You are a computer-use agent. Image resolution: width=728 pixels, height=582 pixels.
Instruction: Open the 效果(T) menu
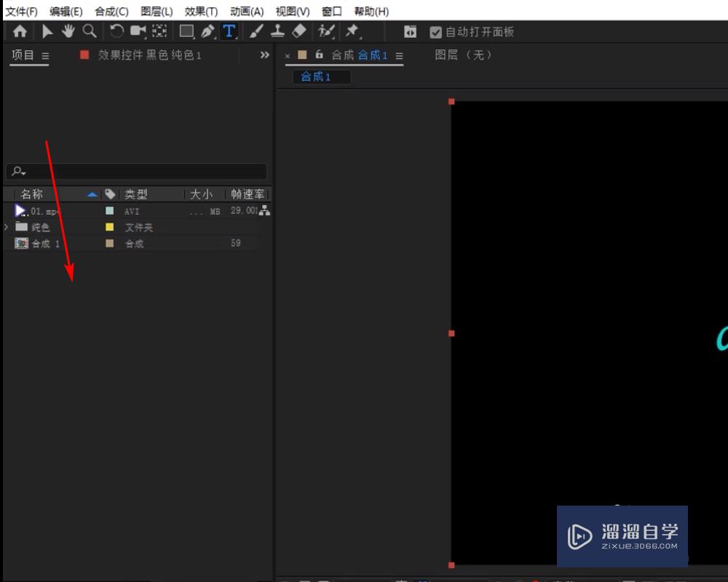[x=201, y=11]
